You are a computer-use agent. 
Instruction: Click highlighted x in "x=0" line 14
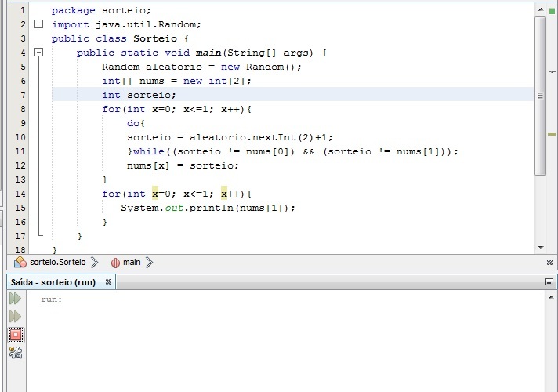[x=155, y=194]
